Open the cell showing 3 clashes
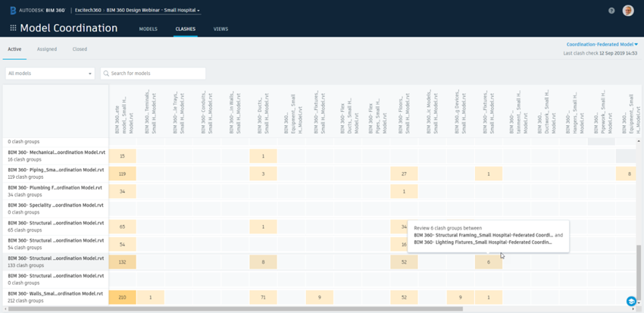 (x=263, y=174)
